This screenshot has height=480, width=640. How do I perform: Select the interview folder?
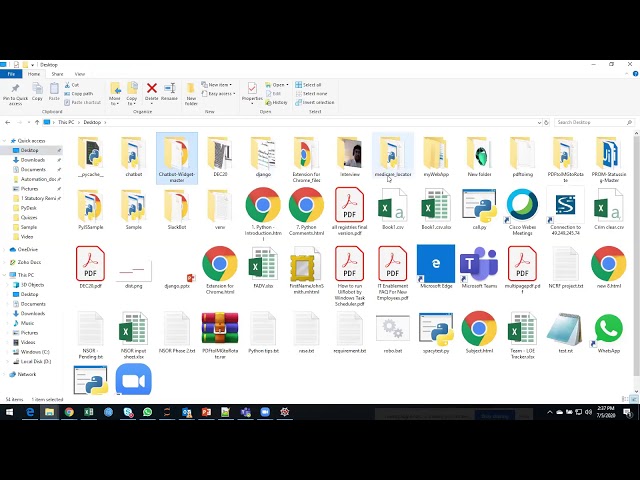[350, 158]
